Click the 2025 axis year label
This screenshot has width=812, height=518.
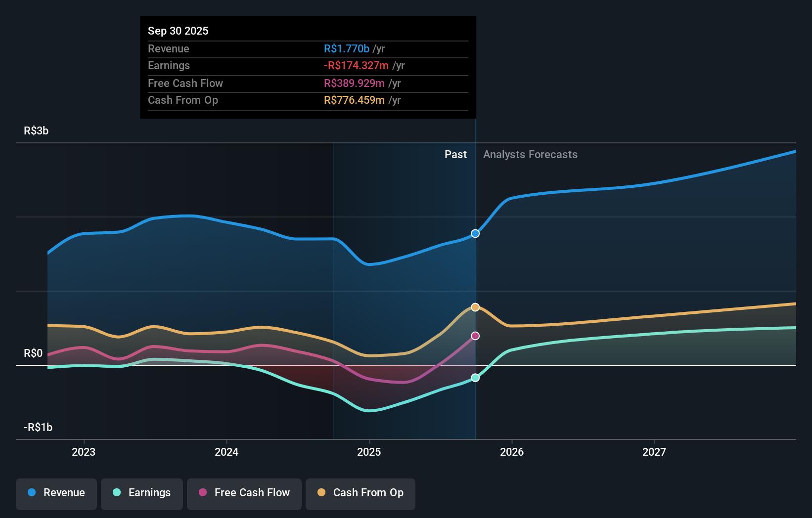[369, 452]
